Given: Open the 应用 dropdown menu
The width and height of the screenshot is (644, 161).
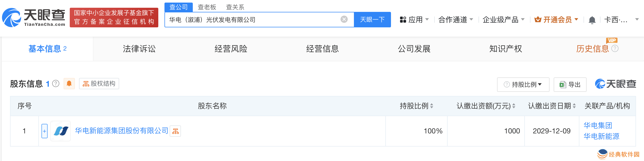Looking at the screenshot, I should 414,20.
